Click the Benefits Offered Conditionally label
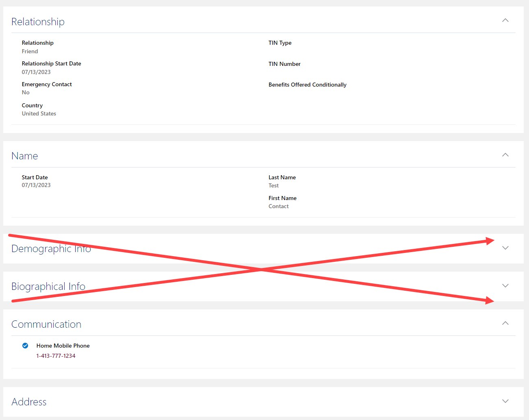 pos(307,85)
